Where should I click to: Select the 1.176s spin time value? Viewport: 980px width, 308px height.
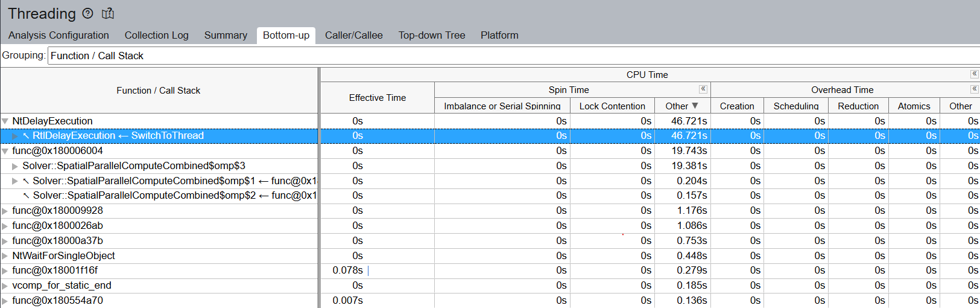pos(692,211)
